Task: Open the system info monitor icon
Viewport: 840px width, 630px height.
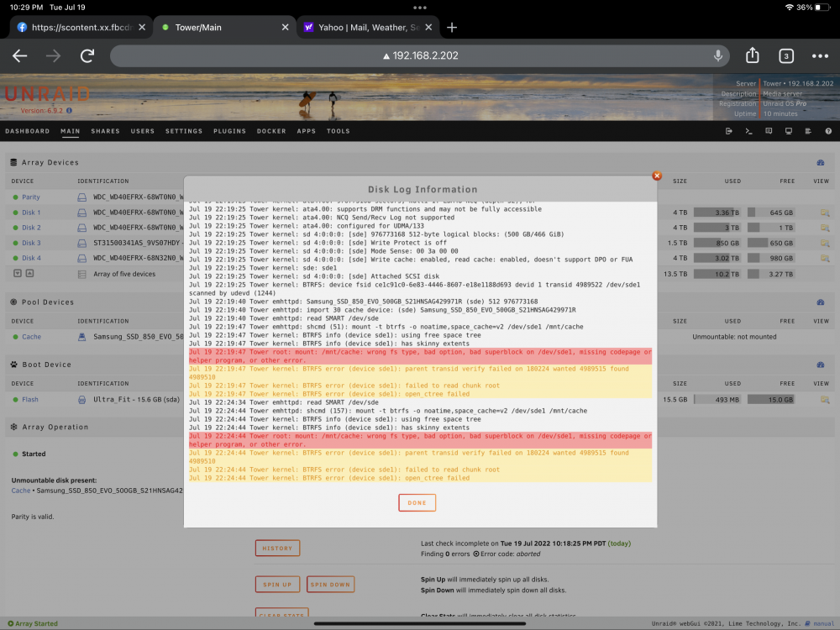Action: [788, 131]
